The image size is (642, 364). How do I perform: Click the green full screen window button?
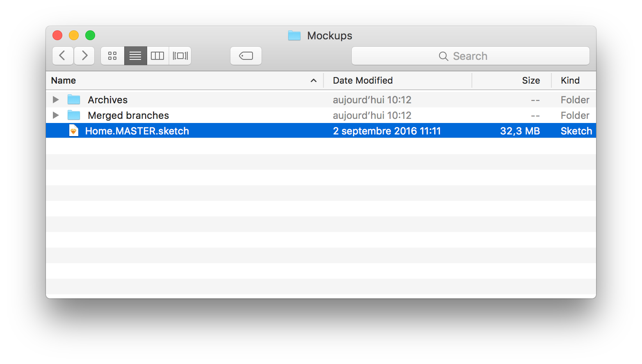90,35
